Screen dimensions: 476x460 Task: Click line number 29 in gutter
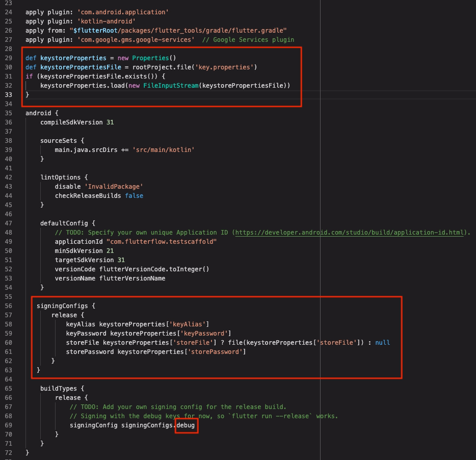[9, 58]
